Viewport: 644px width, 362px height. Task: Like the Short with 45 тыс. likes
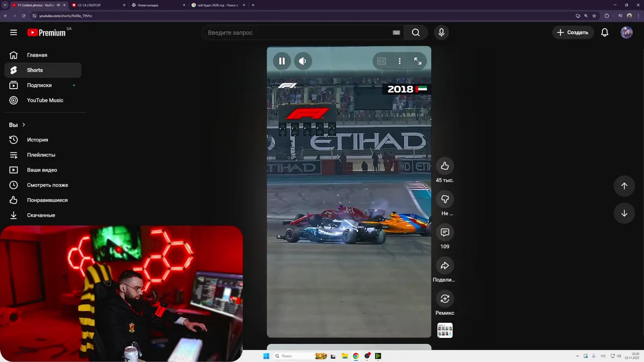click(x=445, y=166)
